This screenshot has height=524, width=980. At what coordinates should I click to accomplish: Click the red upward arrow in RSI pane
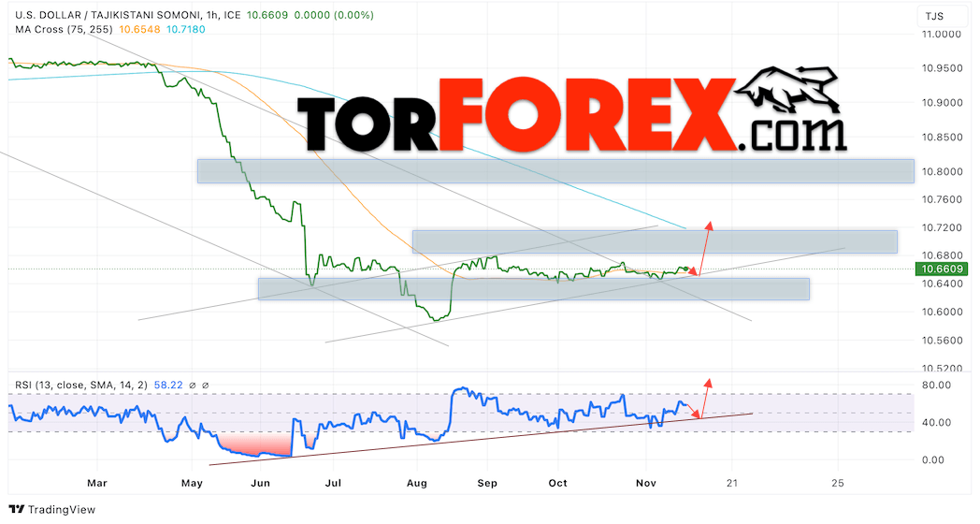(708, 382)
